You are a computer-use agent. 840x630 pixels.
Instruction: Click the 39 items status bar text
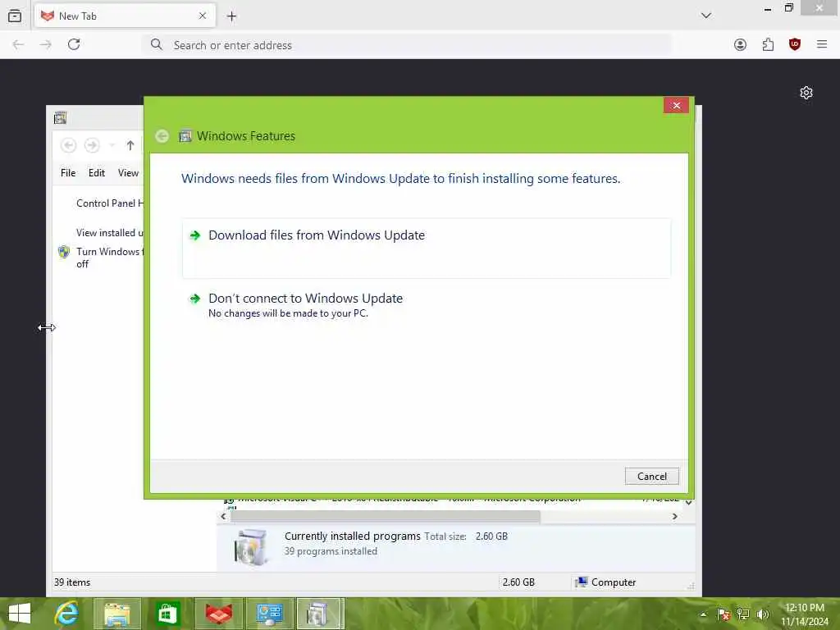[x=72, y=582]
